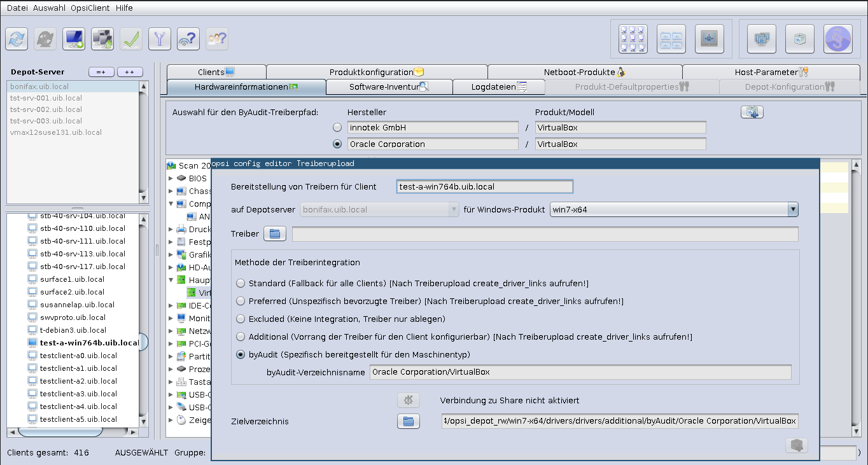
Task: Click the new client icon with green plus
Action: click(74, 39)
